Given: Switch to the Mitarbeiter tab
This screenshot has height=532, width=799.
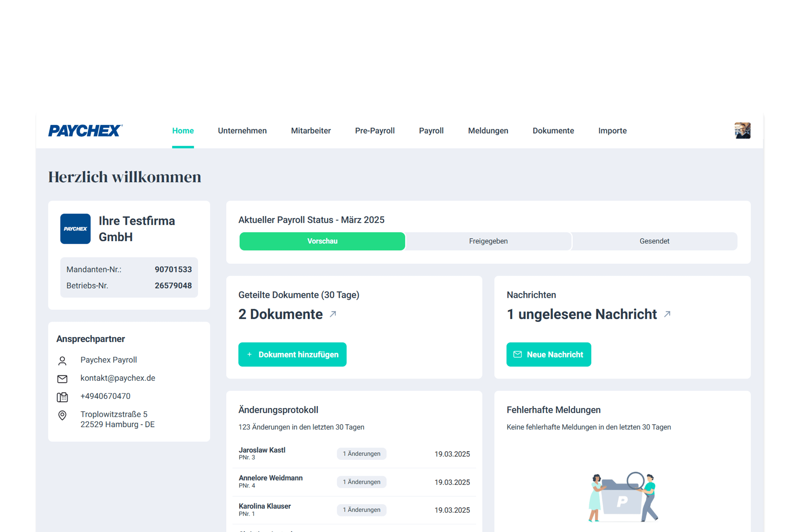Looking at the screenshot, I should click(x=311, y=130).
